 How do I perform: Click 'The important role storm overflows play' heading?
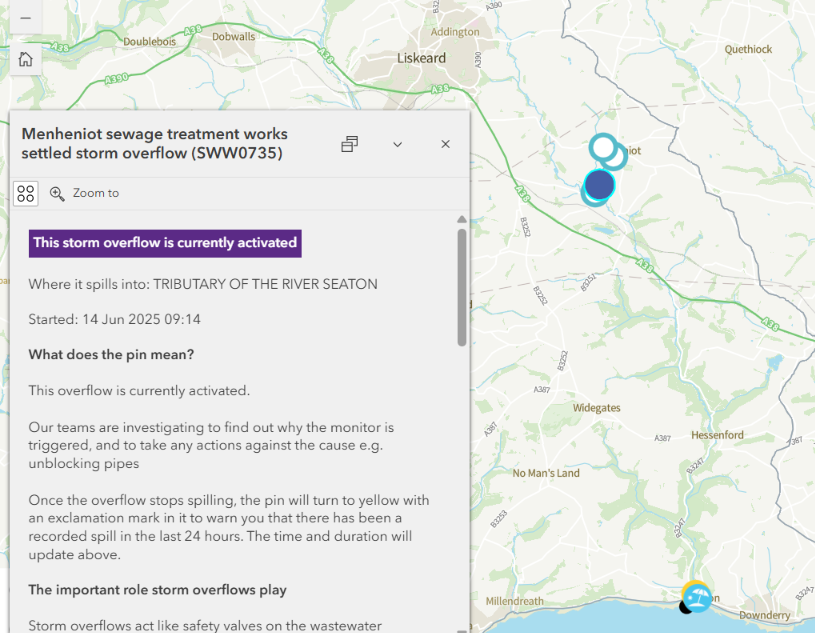(157, 590)
